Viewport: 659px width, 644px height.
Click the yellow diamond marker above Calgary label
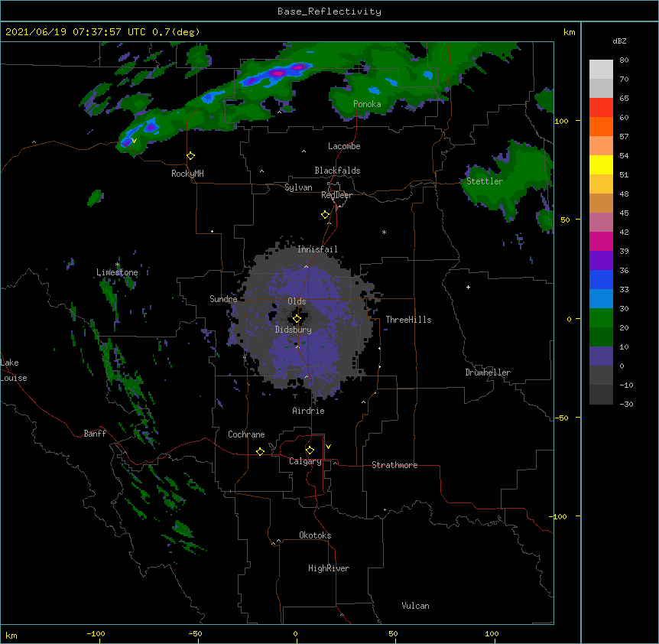pyautogui.click(x=310, y=450)
